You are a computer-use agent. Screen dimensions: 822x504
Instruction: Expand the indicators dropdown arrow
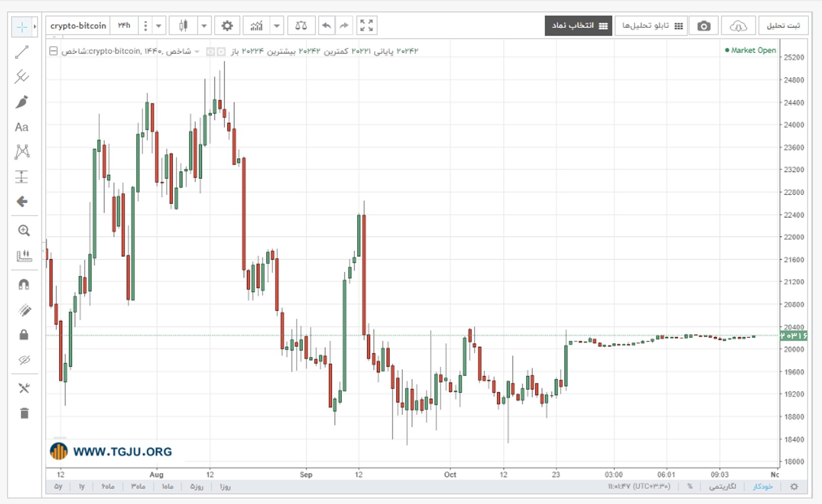pyautogui.click(x=277, y=26)
